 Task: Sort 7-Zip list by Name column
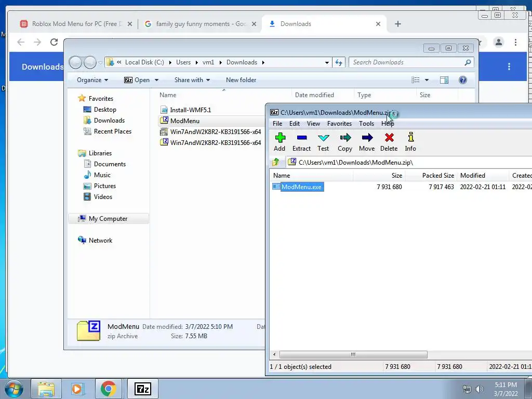[312, 176]
